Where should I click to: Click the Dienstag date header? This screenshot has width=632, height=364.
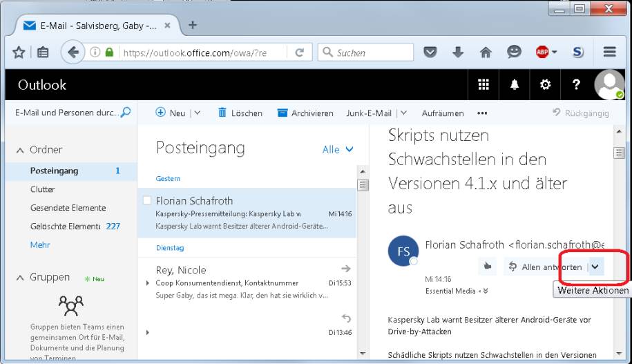(170, 248)
